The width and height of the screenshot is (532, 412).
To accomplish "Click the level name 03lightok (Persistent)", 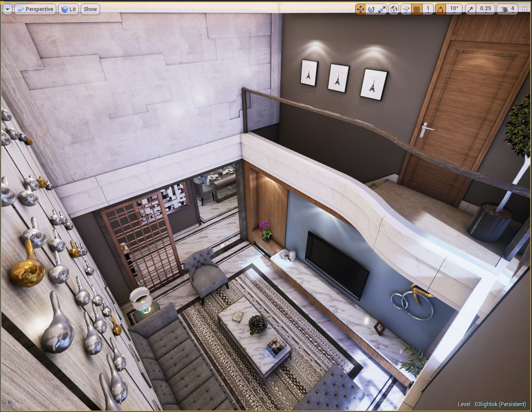I will (x=501, y=404).
